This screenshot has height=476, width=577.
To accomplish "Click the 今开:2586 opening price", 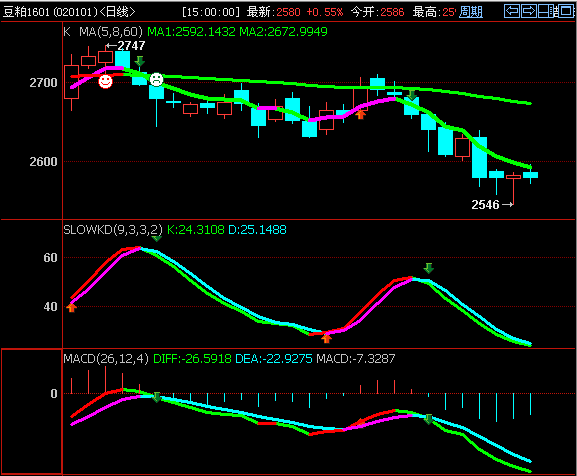I will 378,12.
